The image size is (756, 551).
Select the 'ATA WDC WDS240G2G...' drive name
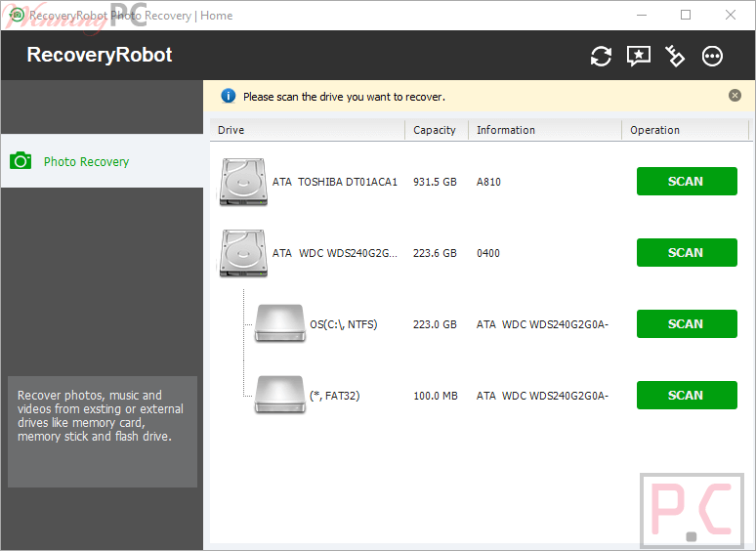coord(335,253)
